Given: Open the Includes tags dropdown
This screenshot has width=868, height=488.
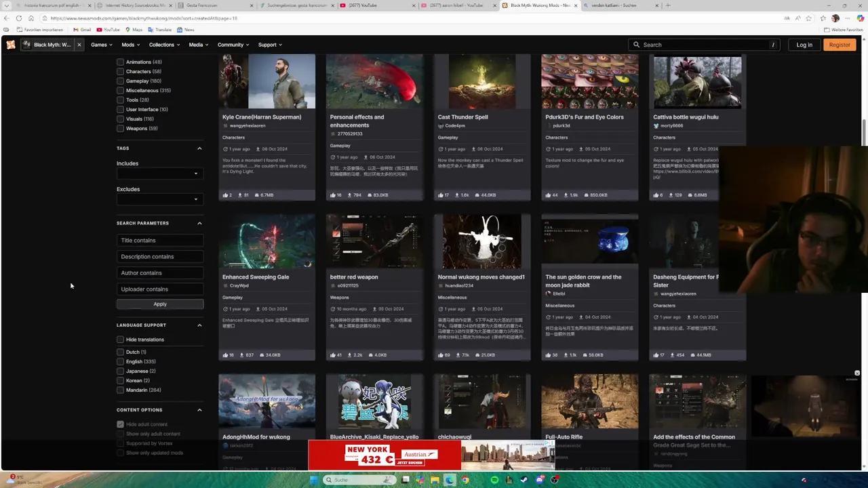Looking at the screenshot, I should click(x=160, y=174).
